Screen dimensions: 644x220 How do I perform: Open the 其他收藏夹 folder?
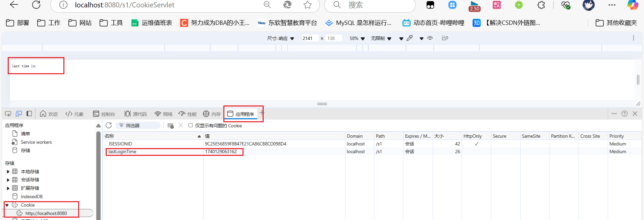pyautogui.click(x=616, y=23)
